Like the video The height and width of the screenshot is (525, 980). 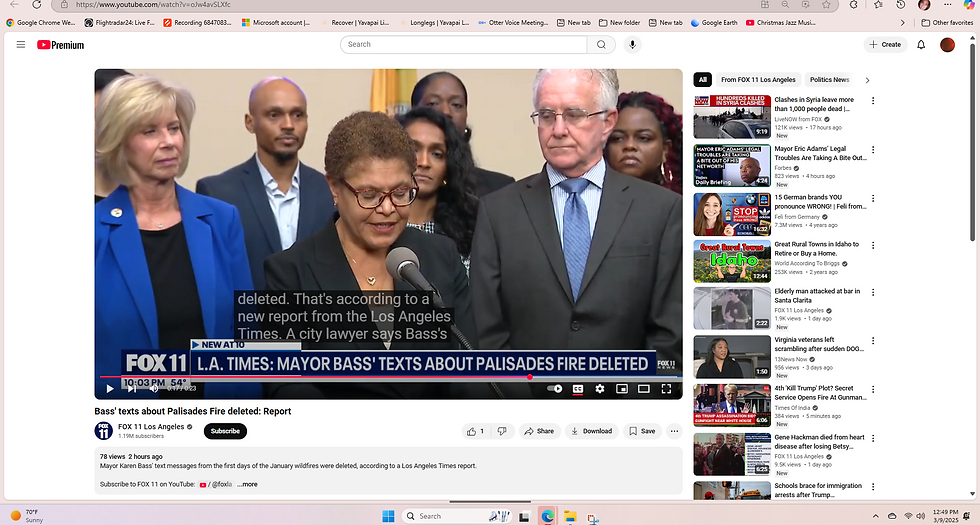pyautogui.click(x=475, y=431)
